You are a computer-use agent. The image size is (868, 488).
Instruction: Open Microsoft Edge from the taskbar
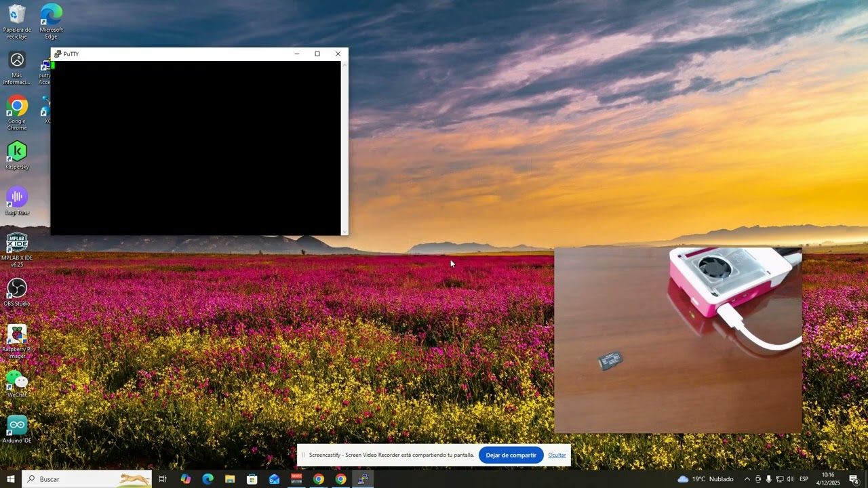tap(208, 479)
